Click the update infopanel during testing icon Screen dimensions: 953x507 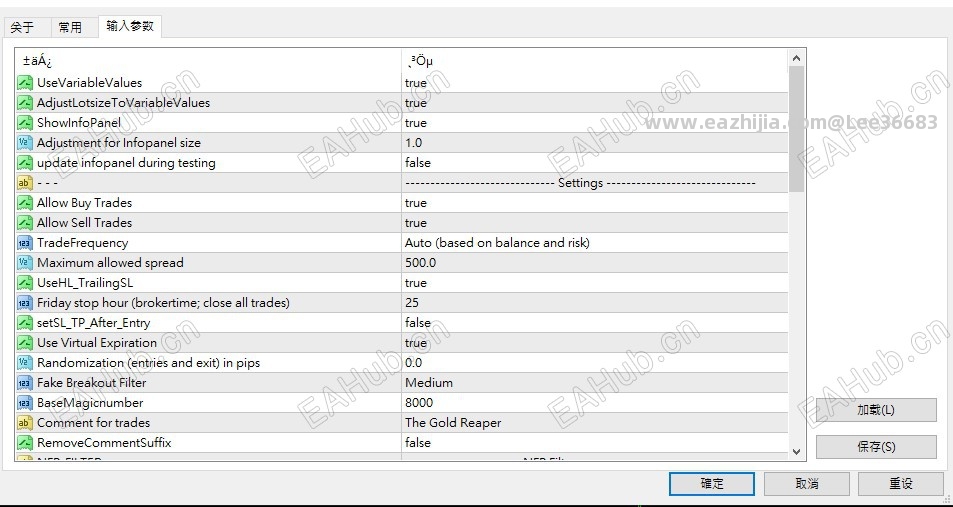coord(25,163)
